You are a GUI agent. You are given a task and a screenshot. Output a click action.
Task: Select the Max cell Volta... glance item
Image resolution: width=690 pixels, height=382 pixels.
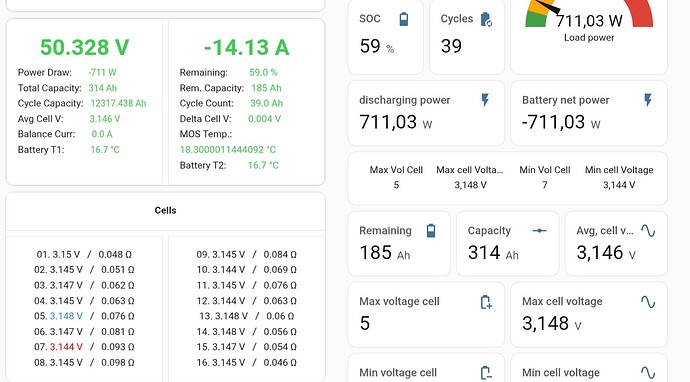[x=470, y=177]
